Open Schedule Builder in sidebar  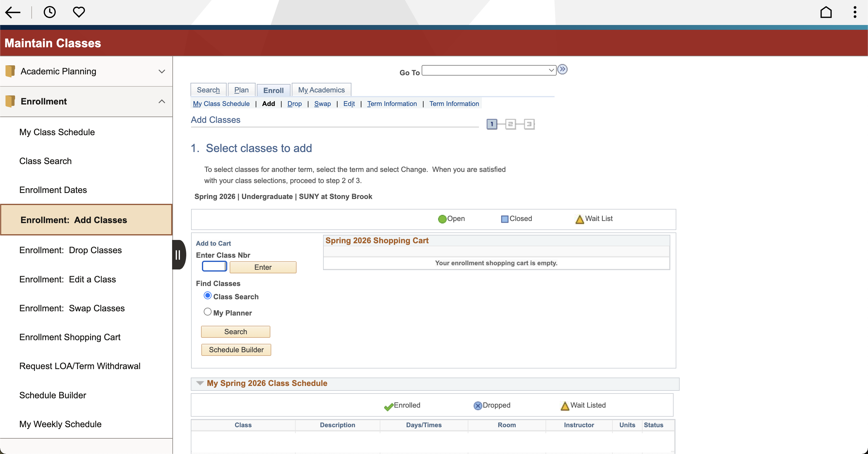coord(52,396)
